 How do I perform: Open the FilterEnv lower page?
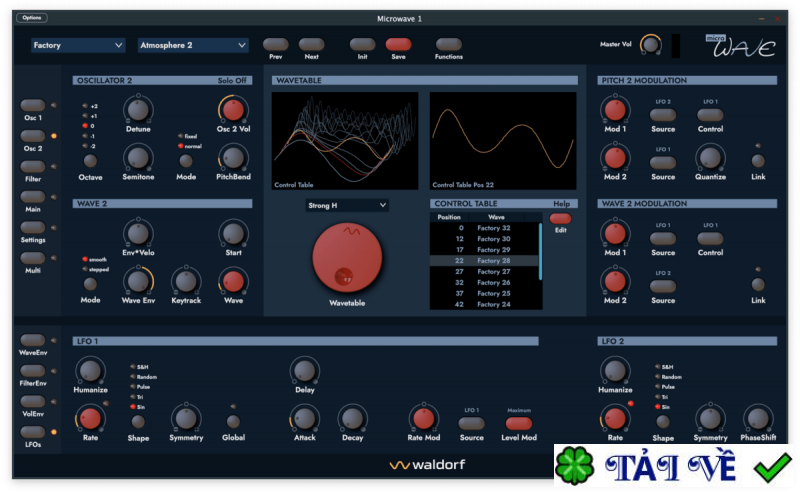33,371
